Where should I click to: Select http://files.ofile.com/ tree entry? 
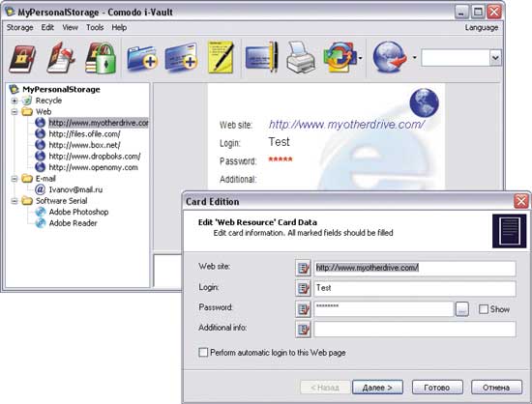(x=84, y=134)
